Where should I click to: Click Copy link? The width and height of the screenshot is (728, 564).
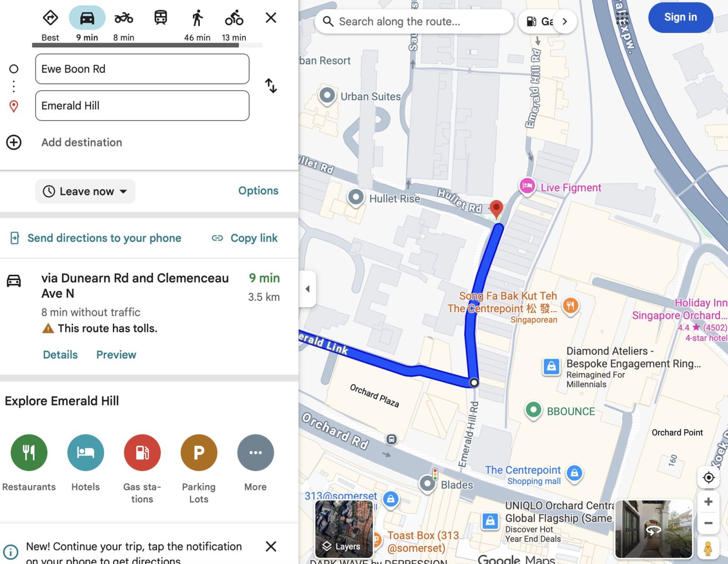(x=245, y=238)
